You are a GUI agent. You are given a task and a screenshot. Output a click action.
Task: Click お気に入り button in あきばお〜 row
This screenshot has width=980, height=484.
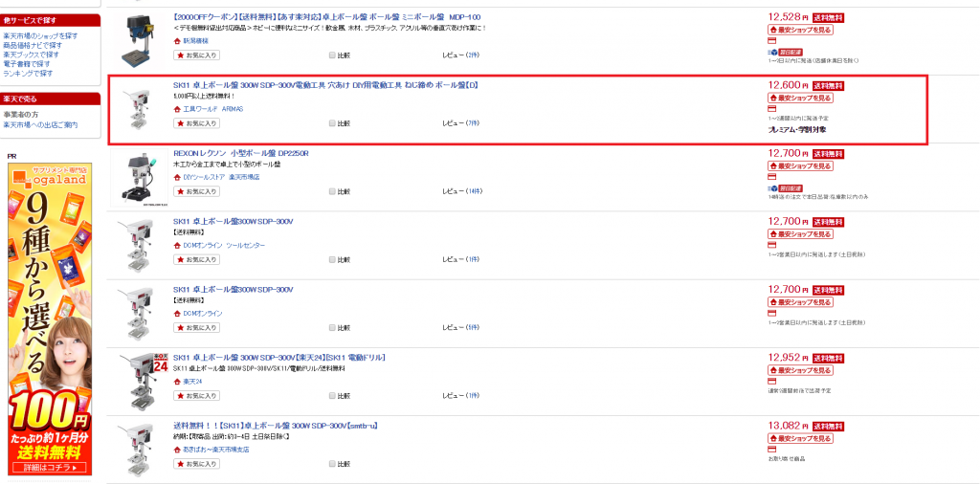click(196, 464)
